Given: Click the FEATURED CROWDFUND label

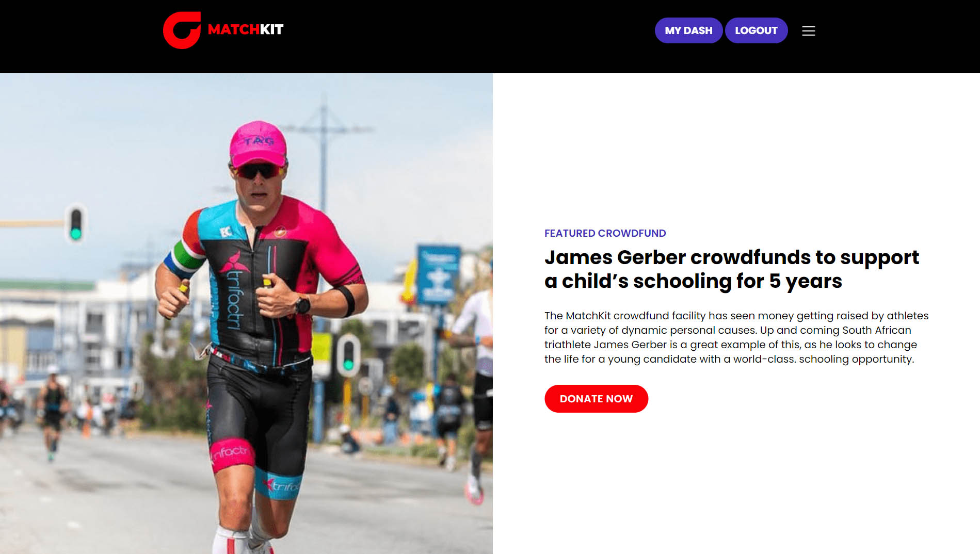Looking at the screenshot, I should pyautogui.click(x=605, y=233).
